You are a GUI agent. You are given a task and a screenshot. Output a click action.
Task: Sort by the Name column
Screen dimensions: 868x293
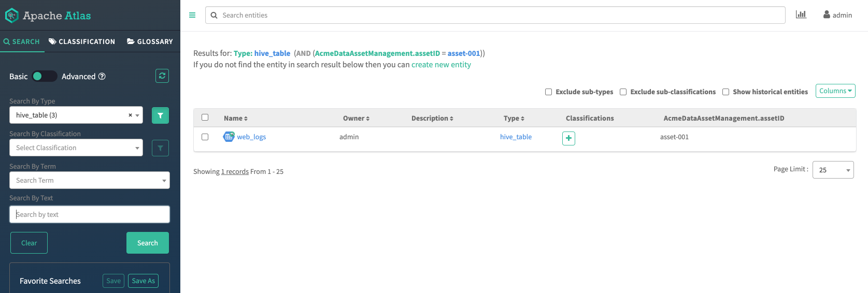(236, 118)
